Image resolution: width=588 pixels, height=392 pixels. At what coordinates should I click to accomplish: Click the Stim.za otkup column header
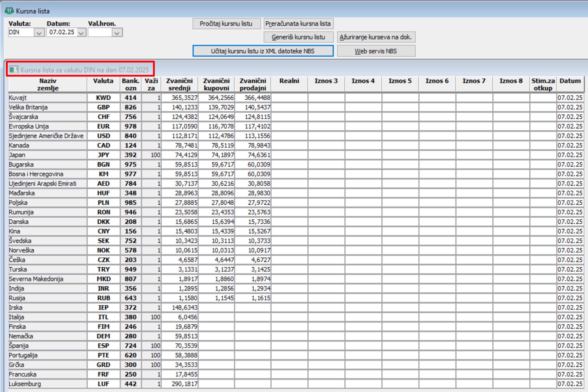click(543, 85)
